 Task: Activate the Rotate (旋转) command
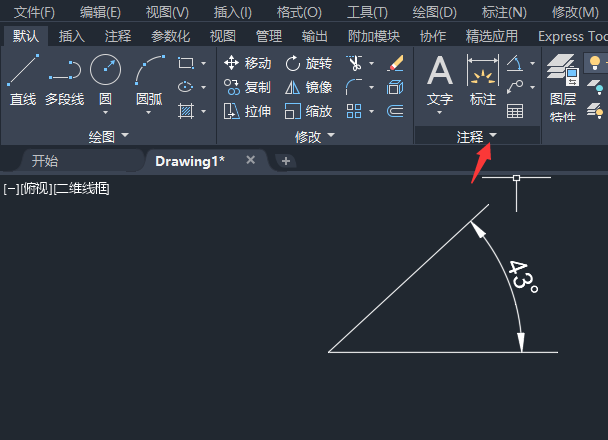[309, 63]
